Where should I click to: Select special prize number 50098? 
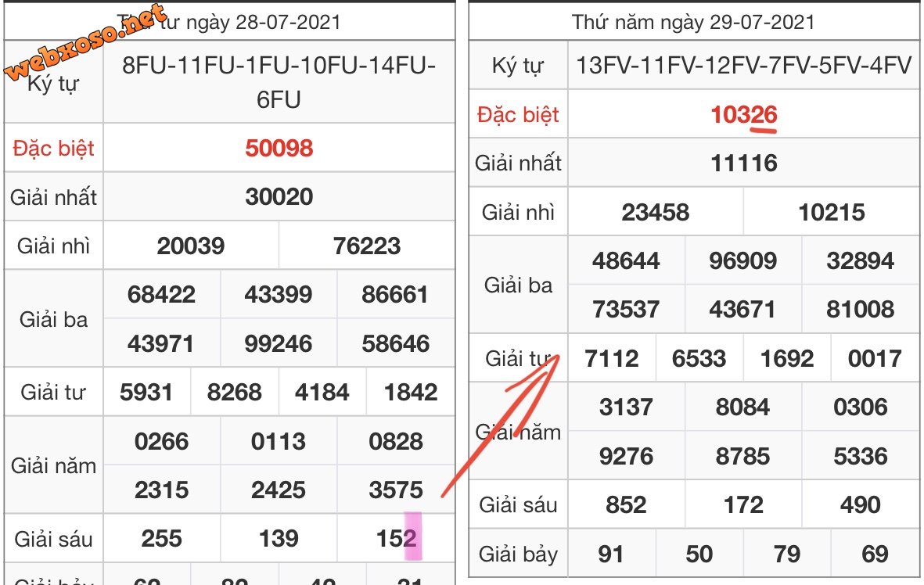coord(279,148)
